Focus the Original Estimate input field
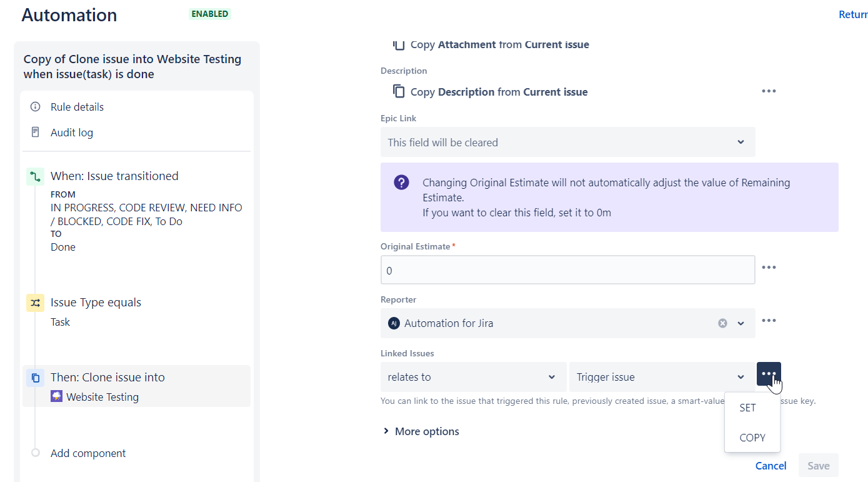Image resolution: width=868 pixels, height=482 pixels. pyautogui.click(x=567, y=270)
